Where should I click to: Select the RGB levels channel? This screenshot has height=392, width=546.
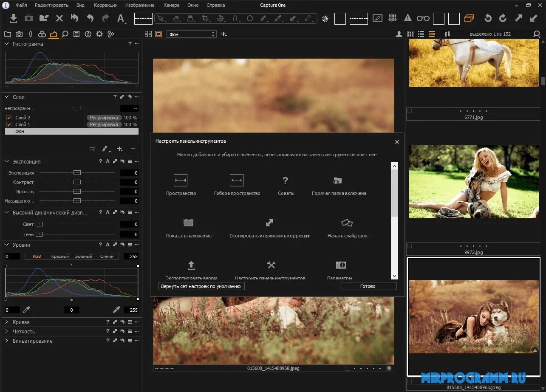[37, 256]
